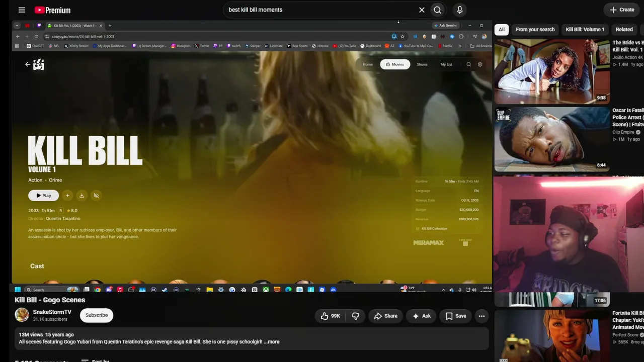This screenshot has height=362, width=644.
Task: Select the Cinejoy Movies tab
Action: click(x=395, y=64)
